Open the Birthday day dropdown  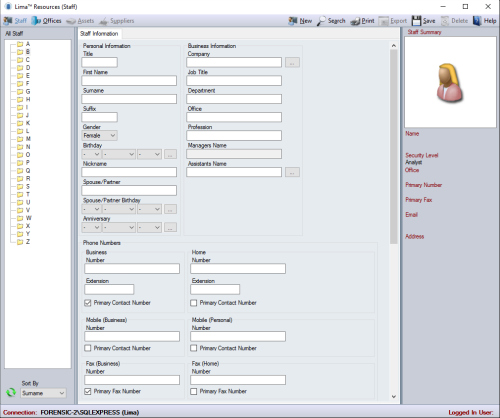point(91,154)
